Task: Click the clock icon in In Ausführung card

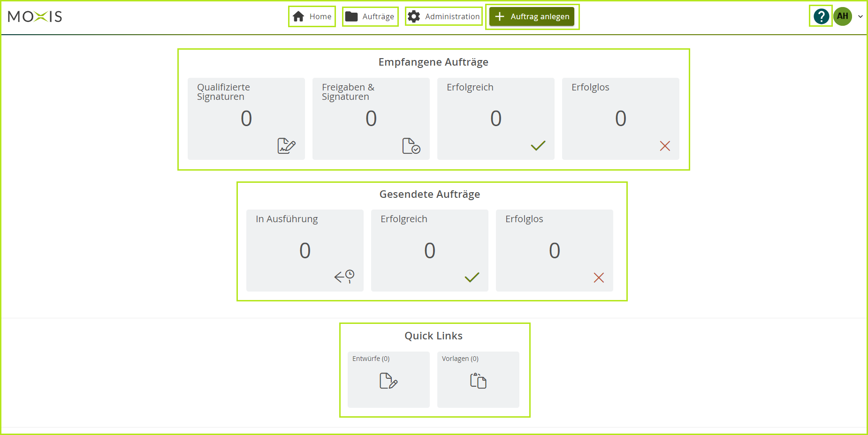Action: [344, 277]
